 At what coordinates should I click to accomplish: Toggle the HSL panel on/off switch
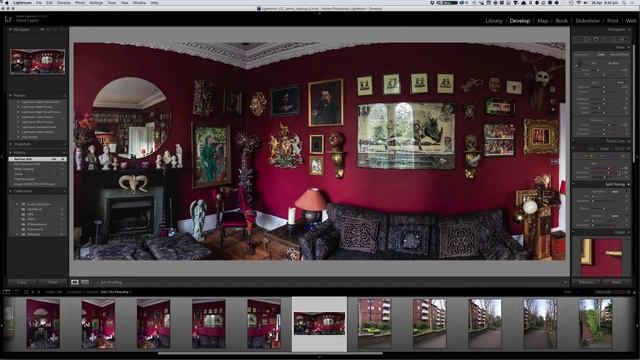point(573,149)
